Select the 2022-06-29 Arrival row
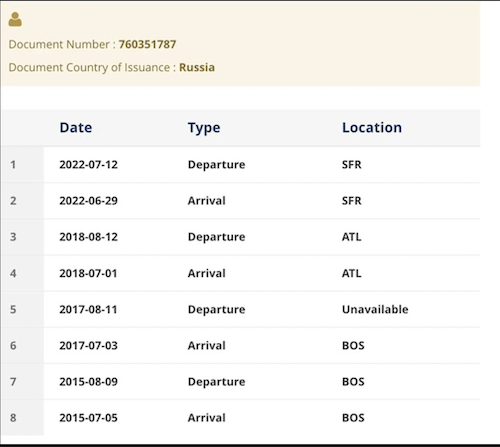 coord(241,201)
